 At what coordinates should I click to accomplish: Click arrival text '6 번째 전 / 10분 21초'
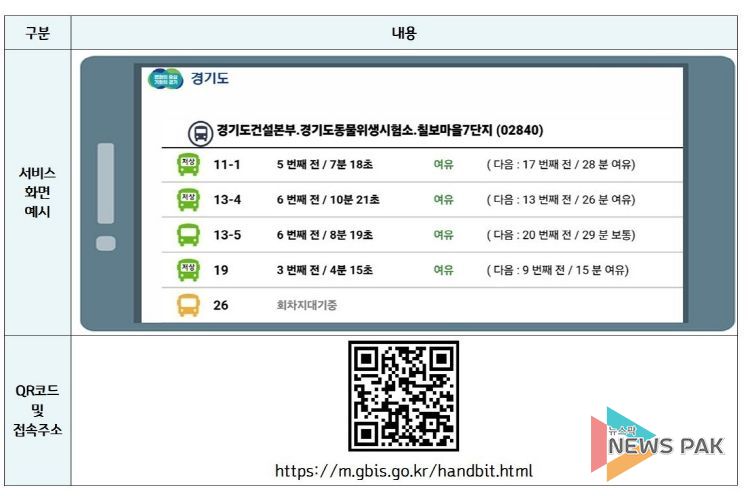click(328, 200)
